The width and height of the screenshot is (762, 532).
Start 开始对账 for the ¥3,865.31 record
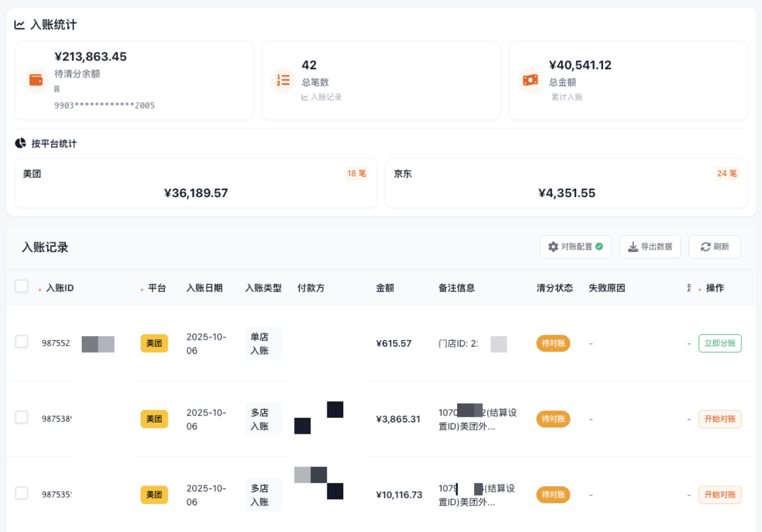(720, 419)
